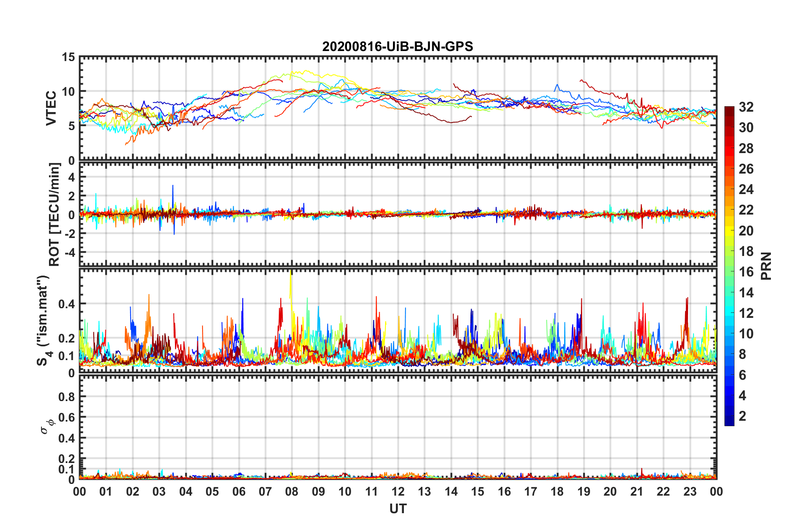Viewport: 796px width, 532px height.
Task: Click the S4 axis tick label 0.2
Action: 67,338
